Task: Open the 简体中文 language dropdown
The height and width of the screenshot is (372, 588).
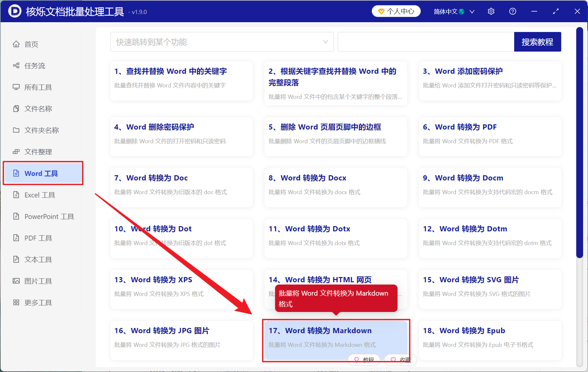Action: coord(453,11)
